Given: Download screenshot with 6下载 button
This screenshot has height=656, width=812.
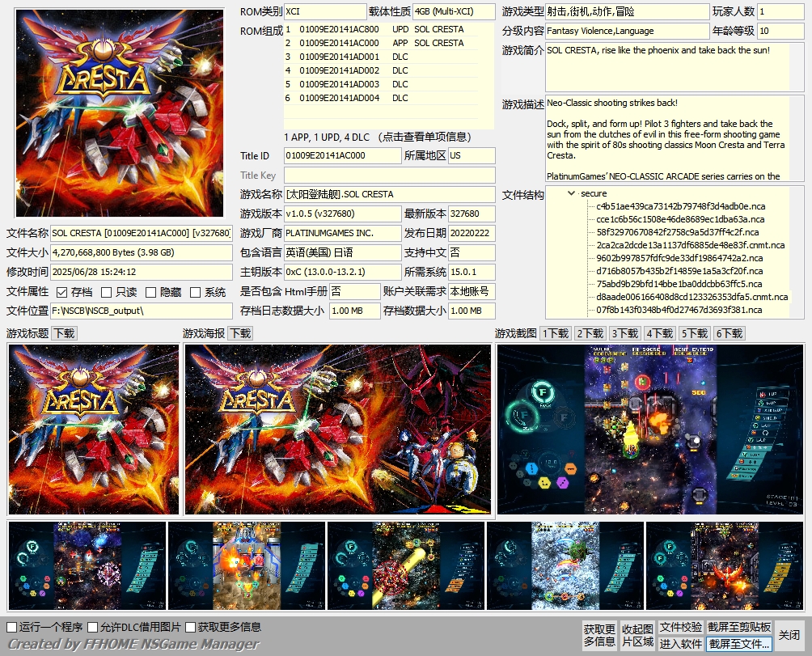Looking at the screenshot, I should [x=730, y=333].
